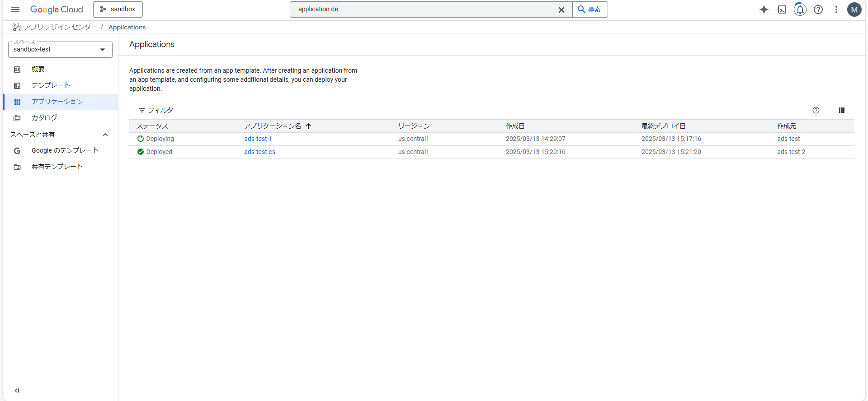
Task: Select 概要 in the sidebar
Action: 60,69
